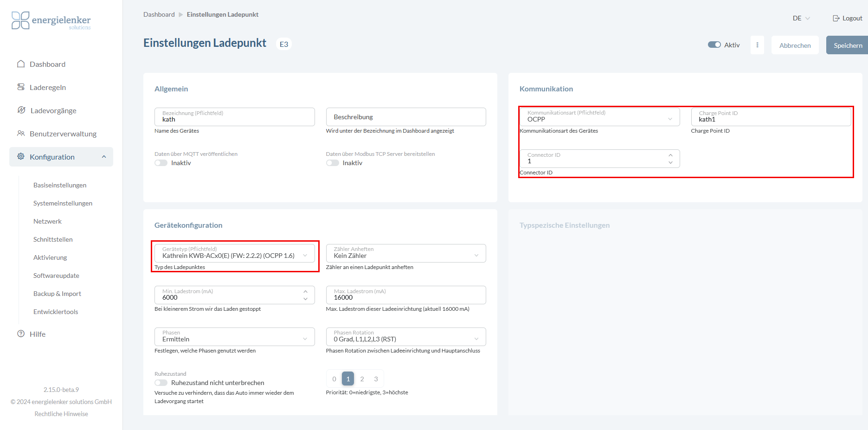Image resolution: width=868 pixels, height=430 pixels.
Task: Set priority to level 3
Action: click(x=376, y=379)
